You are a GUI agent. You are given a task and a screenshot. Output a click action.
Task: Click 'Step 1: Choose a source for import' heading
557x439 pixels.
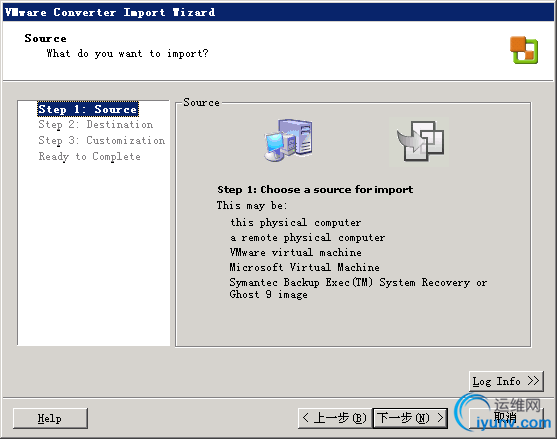[x=315, y=190]
